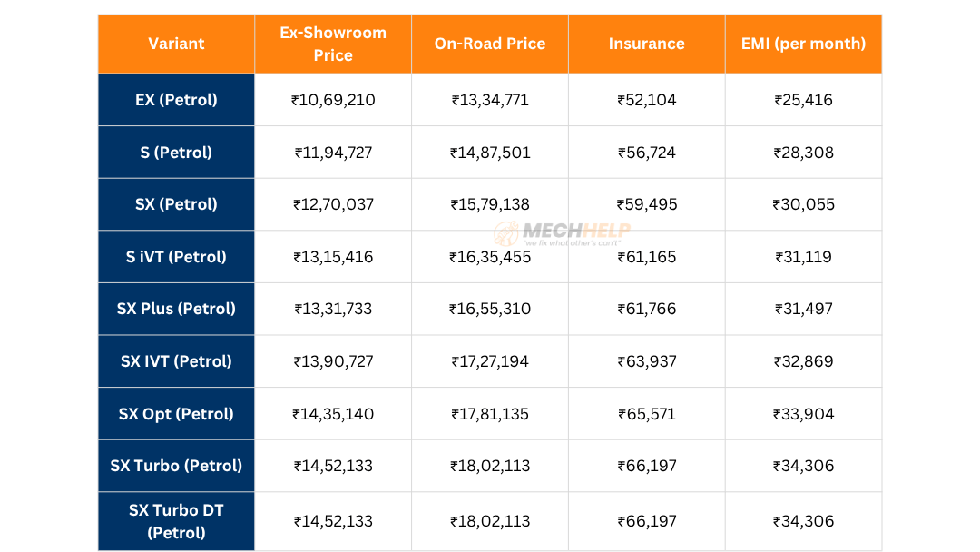Click the On-Road Price header
Viewport: 980px width, 552px height.
[489, 43]
